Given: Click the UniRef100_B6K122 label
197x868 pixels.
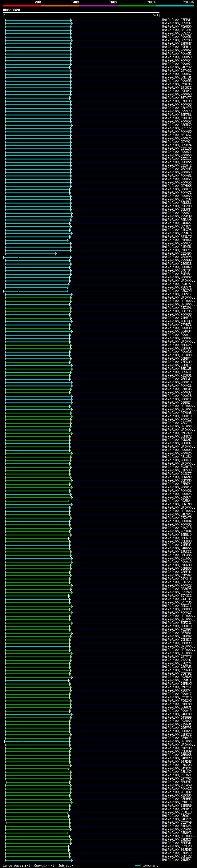Looking at the screenshot, I should (177, 857).
